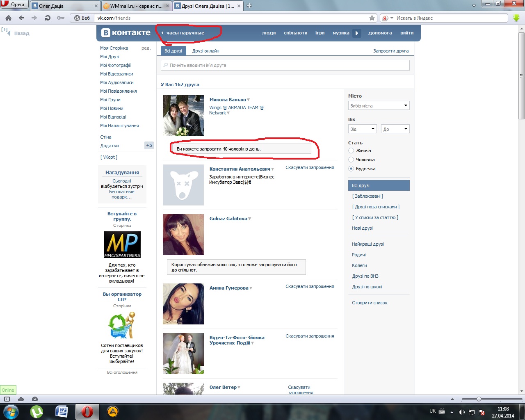Image resolution: width=525 pixels, height=420 pixels.
Task: Reload the current page
Action: (x=48, y=18)
